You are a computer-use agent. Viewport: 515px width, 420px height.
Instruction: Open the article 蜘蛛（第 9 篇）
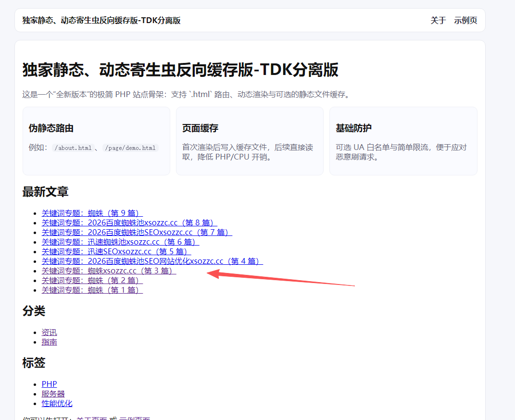92,213
